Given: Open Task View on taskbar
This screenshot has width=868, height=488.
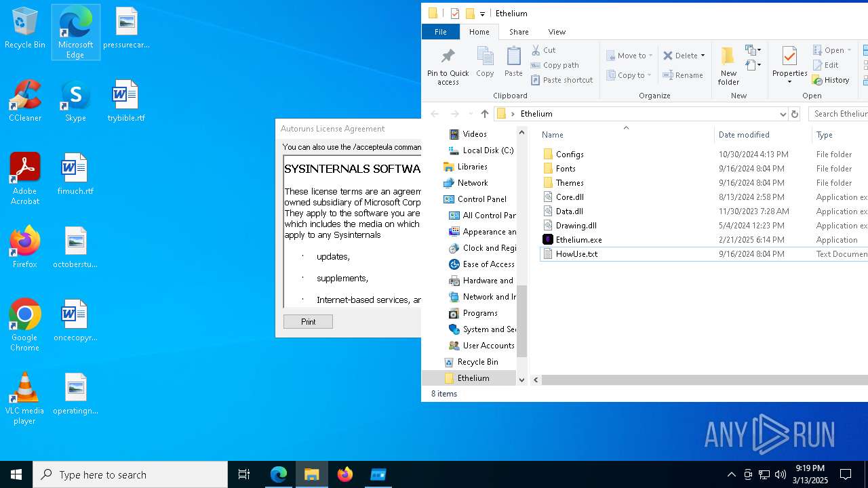Looking at the screenshot, I should point(244,474).
